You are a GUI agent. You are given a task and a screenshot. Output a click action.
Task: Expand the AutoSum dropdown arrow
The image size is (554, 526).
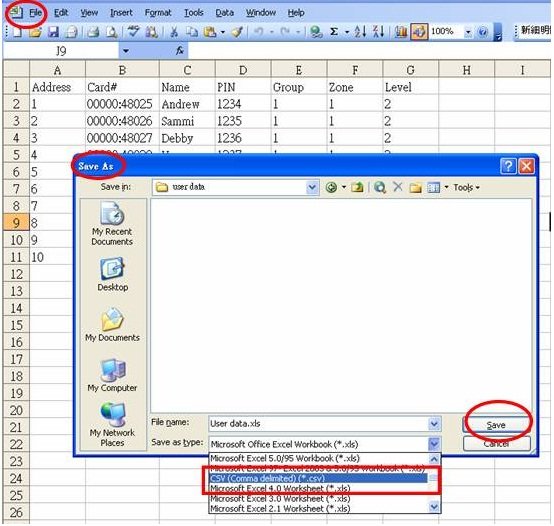point(347,32)
